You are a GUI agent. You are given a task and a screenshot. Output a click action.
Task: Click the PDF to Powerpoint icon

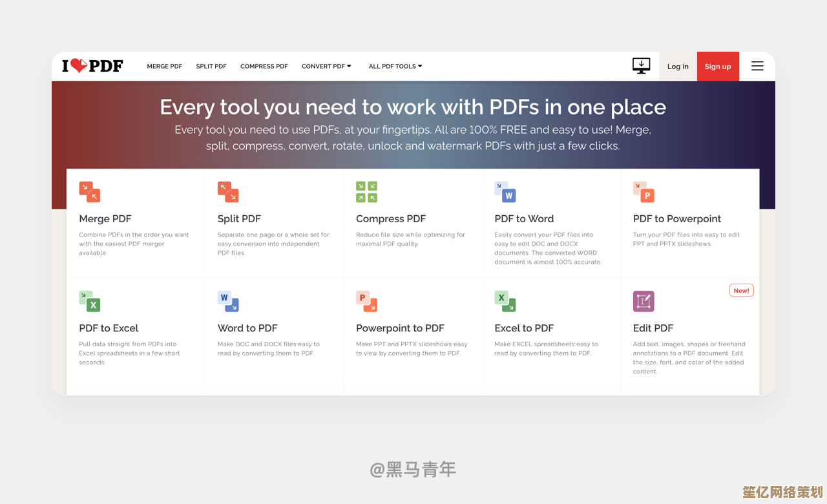[x=644, y=192]
